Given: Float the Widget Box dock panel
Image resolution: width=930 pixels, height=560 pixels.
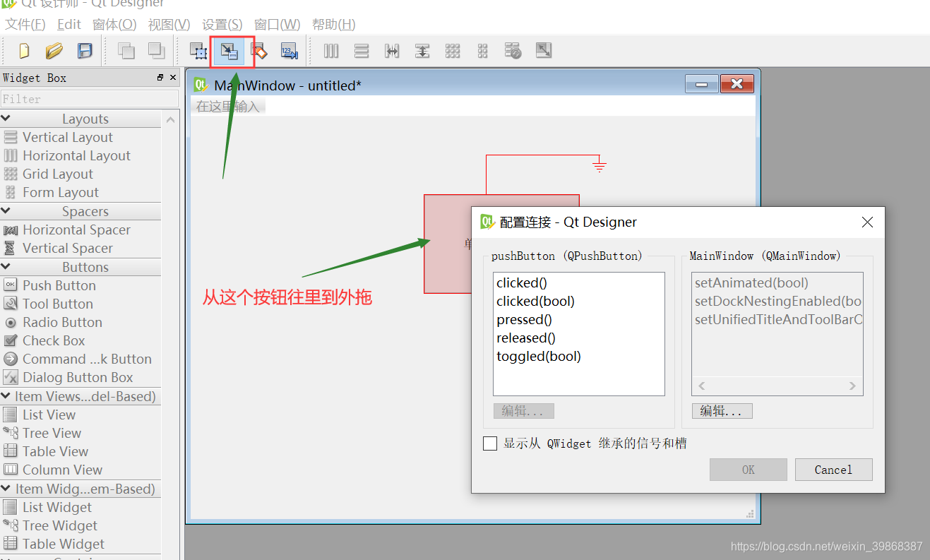Looking at the screenshot, I should [x=160, y=78].
